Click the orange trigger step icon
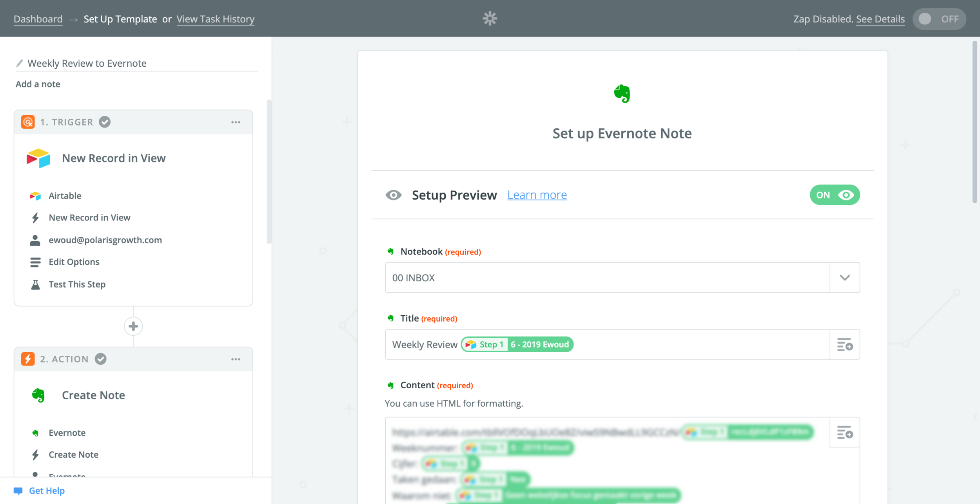Screen dimensions: 980x504 28,122
